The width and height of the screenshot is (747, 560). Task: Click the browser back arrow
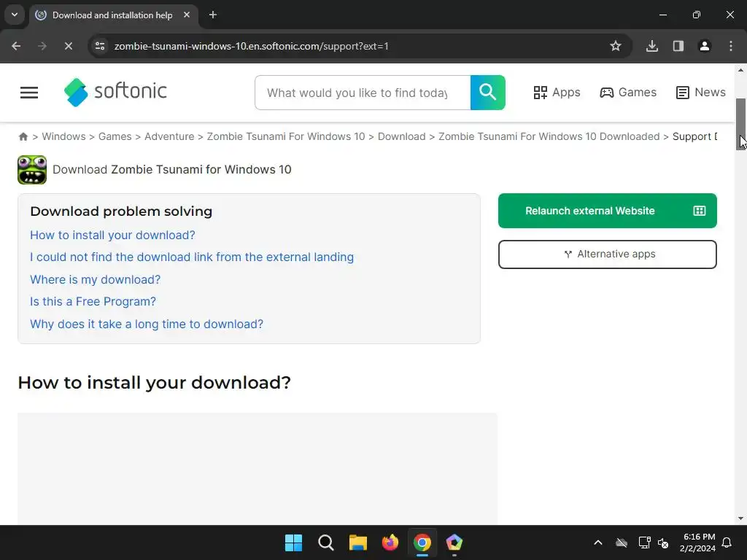coord(16,46)
